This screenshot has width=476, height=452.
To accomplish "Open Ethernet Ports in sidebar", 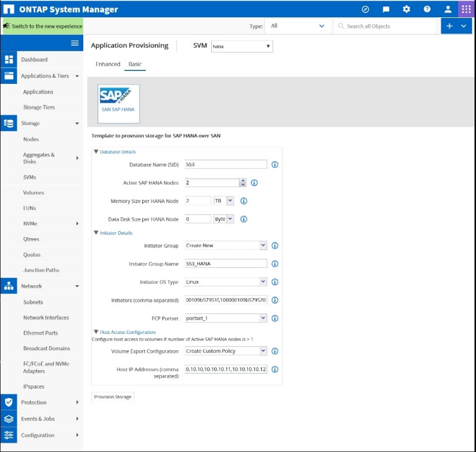I will (x=41, y=333).
